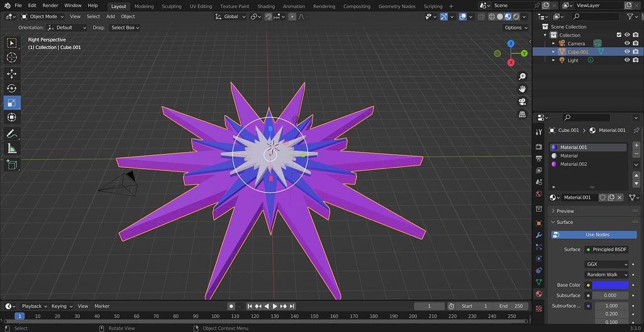
Task: Switch to Geometry Nodes workspace tab
Action: (x=397, y=6)
